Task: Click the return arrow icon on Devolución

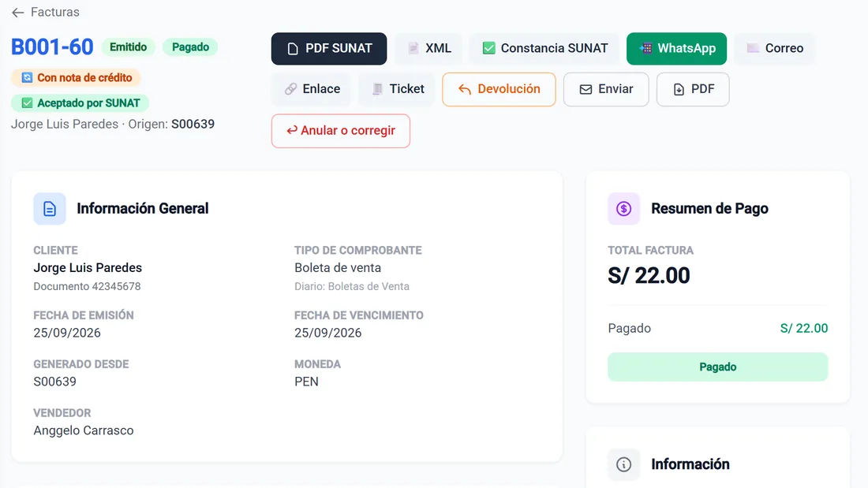Action: (465, 90)
